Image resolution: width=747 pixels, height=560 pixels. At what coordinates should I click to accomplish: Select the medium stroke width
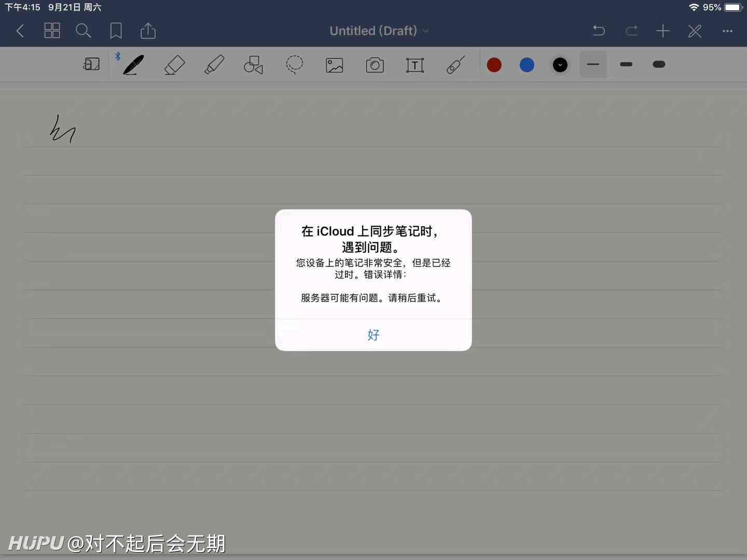626,64
